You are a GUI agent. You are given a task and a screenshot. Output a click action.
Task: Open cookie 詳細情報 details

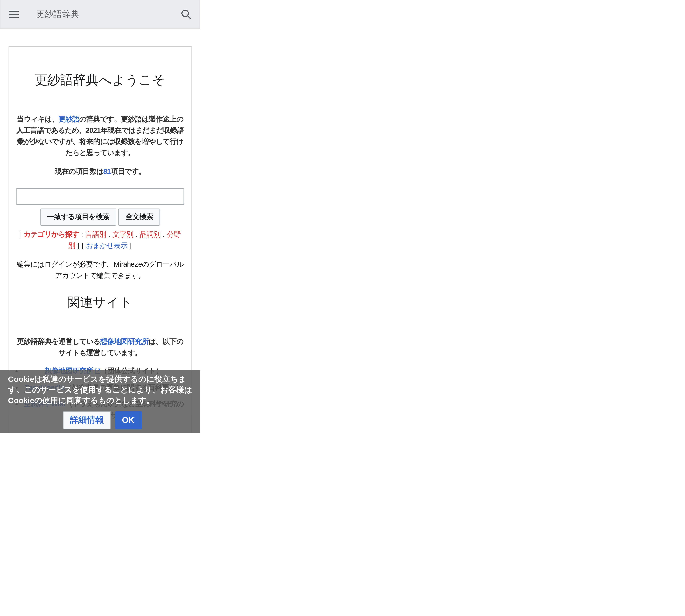tap(87, 420)
